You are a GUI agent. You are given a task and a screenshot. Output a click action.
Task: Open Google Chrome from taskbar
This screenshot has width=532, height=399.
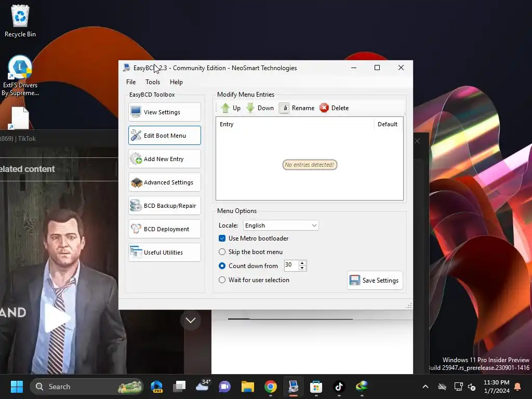pos(270,387)
